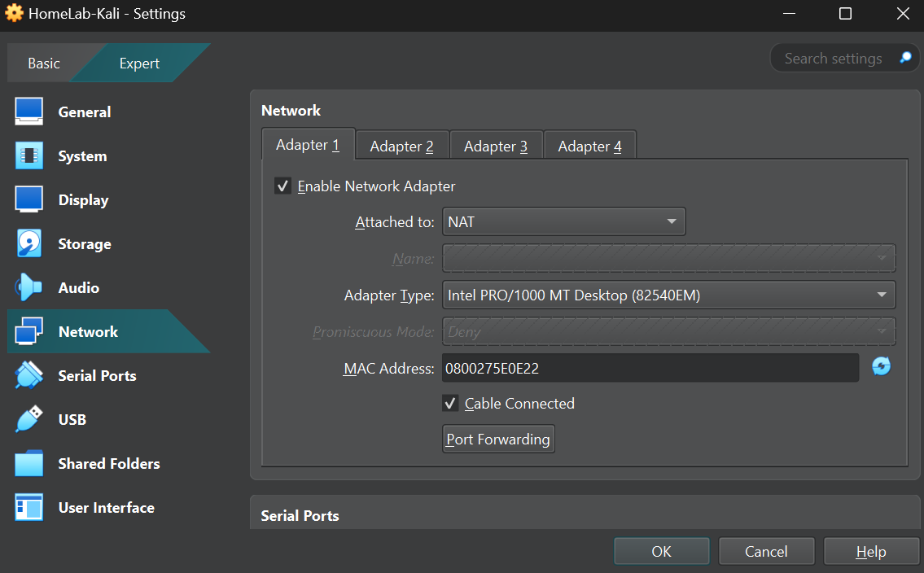Open Port Forwarding rules
The width and height of the screenshot is (924, 573).
point(497,439)
